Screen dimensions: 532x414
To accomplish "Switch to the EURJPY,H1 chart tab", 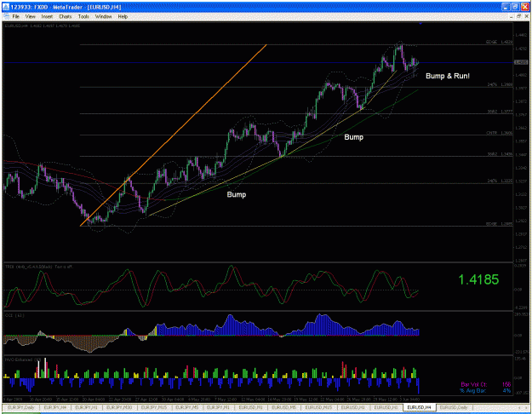I will coord(86,407).
